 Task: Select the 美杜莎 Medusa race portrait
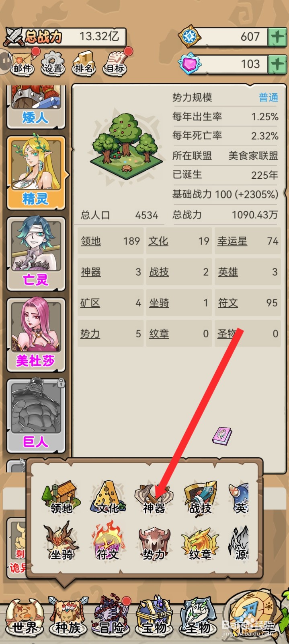pos(36,335)
